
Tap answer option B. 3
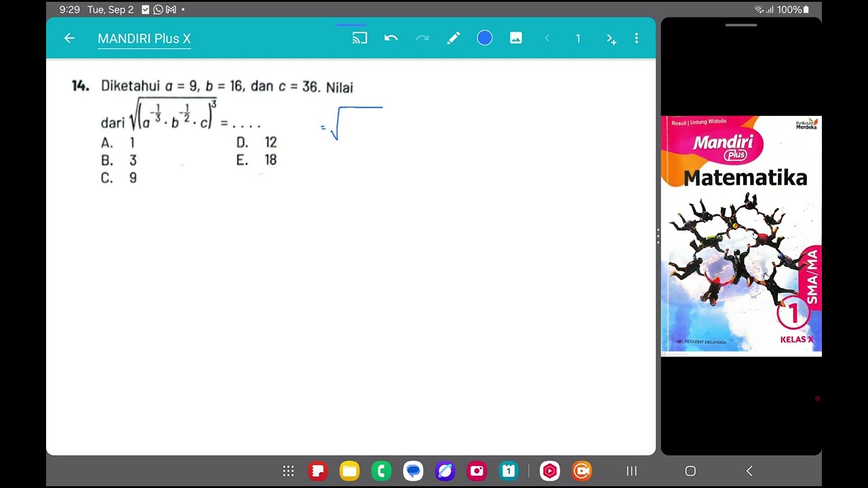click(119, 161)
